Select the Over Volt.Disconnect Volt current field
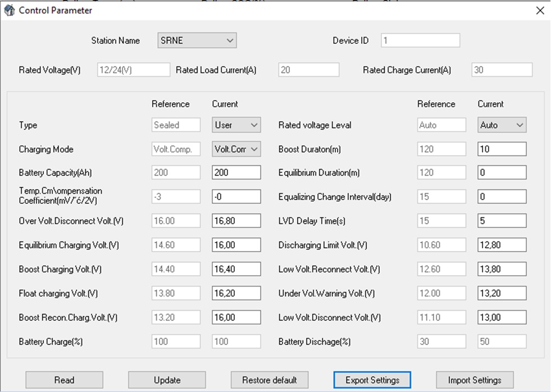The image size is (551, 392). 236,221
